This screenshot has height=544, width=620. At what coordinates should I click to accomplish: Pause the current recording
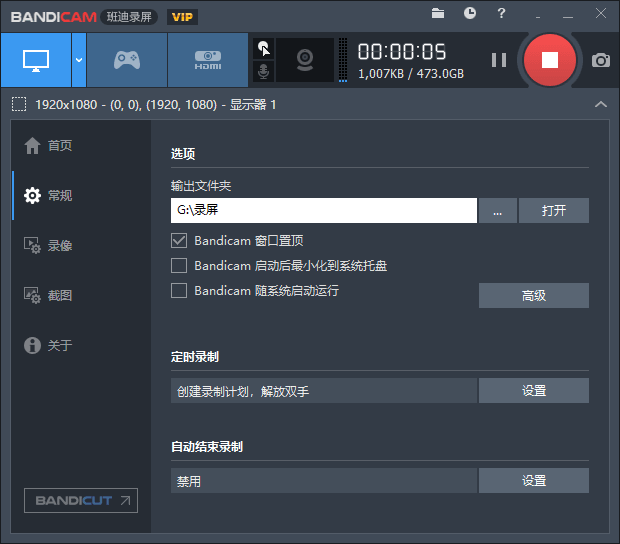[x=499, y=60]
